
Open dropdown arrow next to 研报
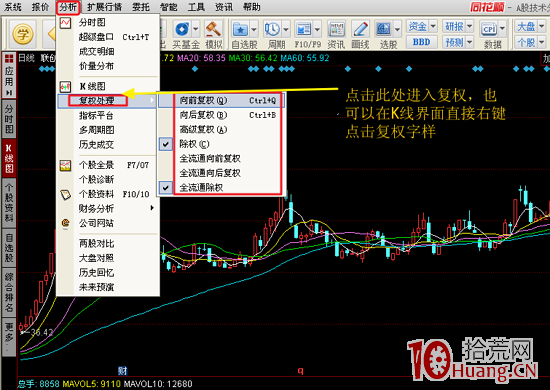469,26
